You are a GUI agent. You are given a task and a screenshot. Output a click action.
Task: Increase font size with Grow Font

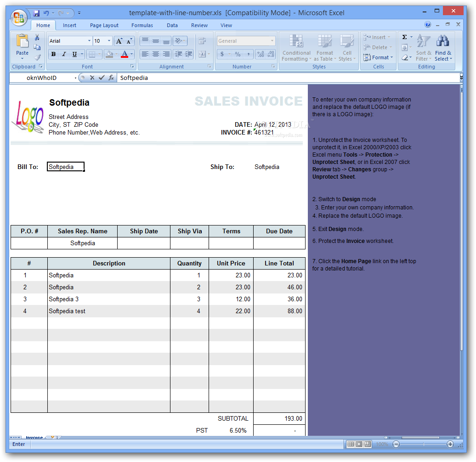119,41
